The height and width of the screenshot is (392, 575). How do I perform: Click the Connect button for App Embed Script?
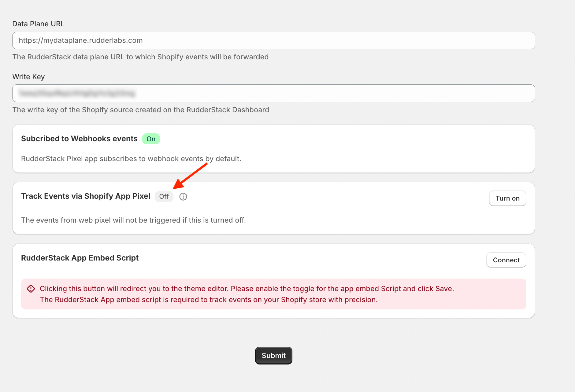(x=506, y=260)
